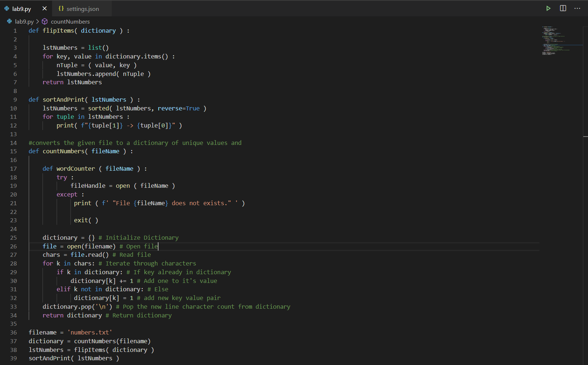Click 'fileHandle = open ( fileName )' line
Viewport: 588px width, 365px height.
tap(123, 186)
